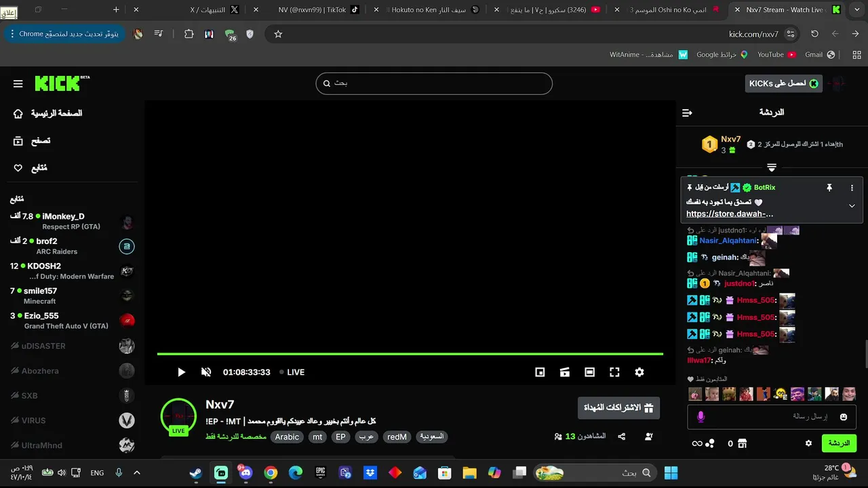Click the share stream icon
Screen dimensions: 868x488
[622, 437]
